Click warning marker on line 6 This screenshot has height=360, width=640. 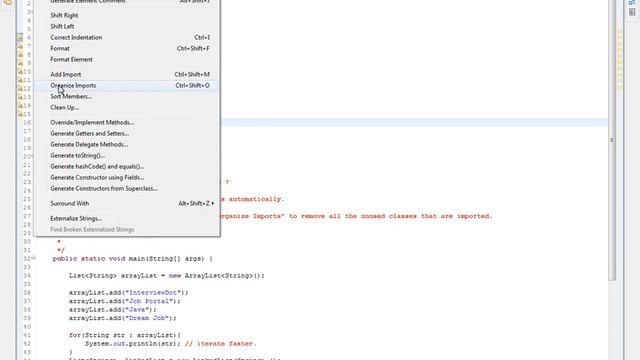20,38
